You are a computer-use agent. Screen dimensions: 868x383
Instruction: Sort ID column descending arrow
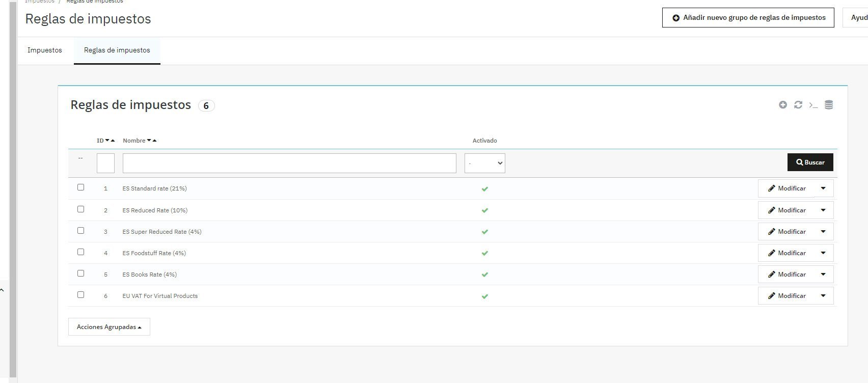[x=107, y=141]
